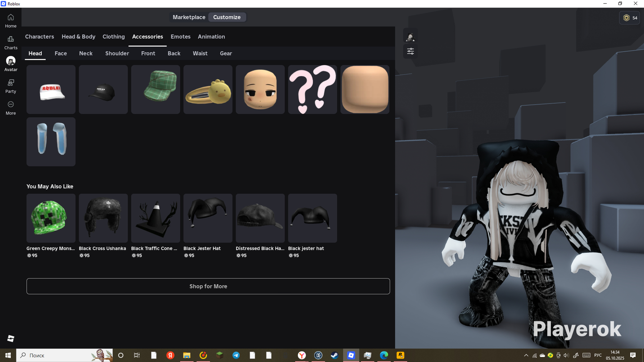
Task: Open the Head & Body category
Action: pos(78,37)
